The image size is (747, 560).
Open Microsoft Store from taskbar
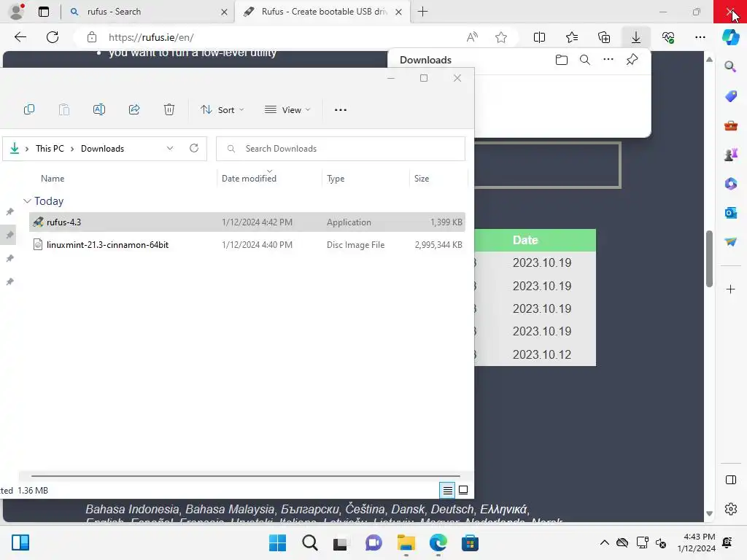pos(470,542)
